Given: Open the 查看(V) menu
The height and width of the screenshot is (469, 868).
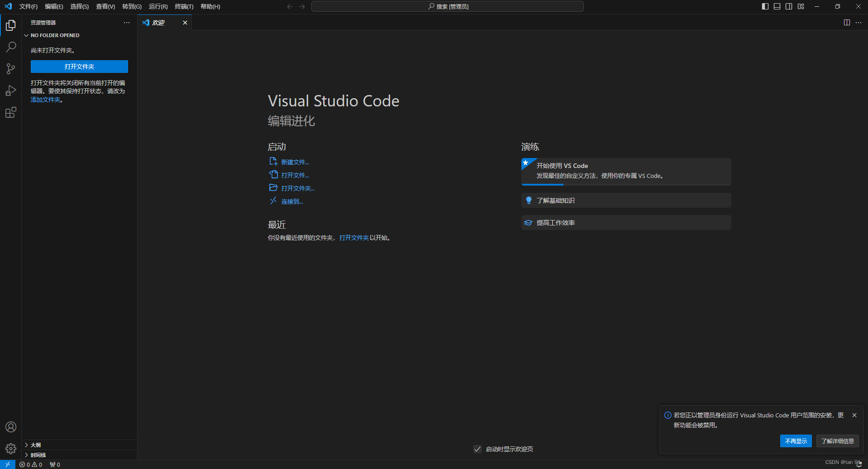Looking at the screenshot, I should tap(105, 6).
